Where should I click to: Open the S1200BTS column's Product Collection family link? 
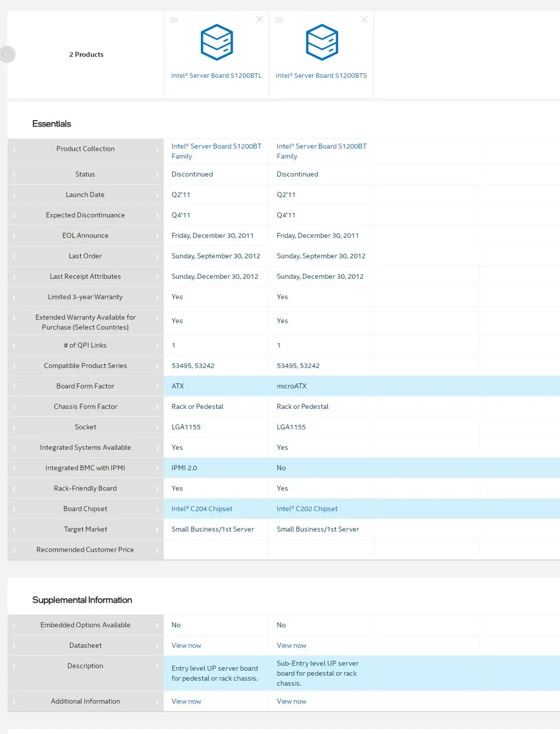[322, 151]
